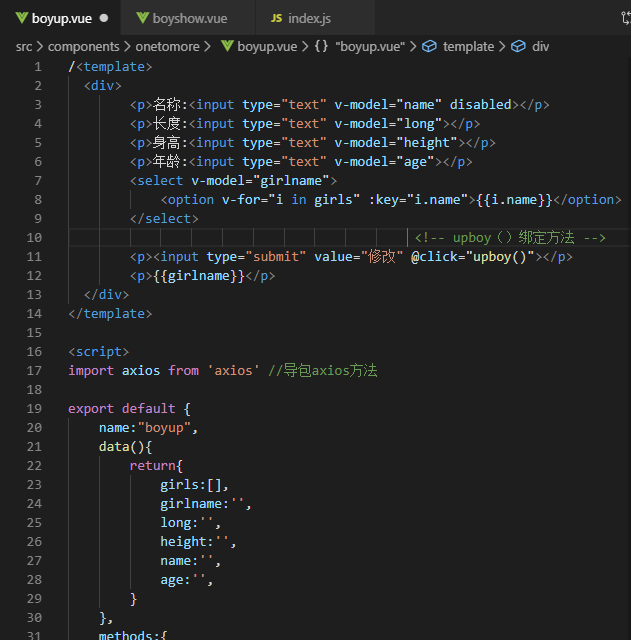The image size is (631, 640).
Task: Open the template symbol breadcrumb
Action: 468,46
